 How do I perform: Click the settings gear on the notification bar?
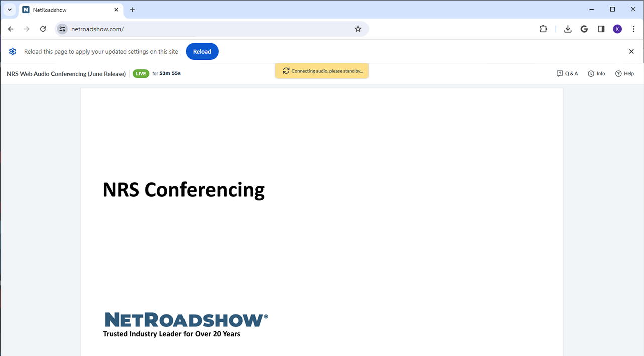click(12, 51)
